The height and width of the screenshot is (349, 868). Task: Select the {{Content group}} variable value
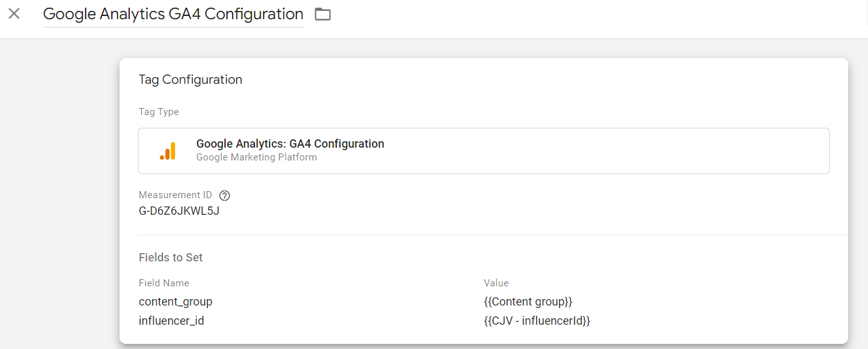528,302
